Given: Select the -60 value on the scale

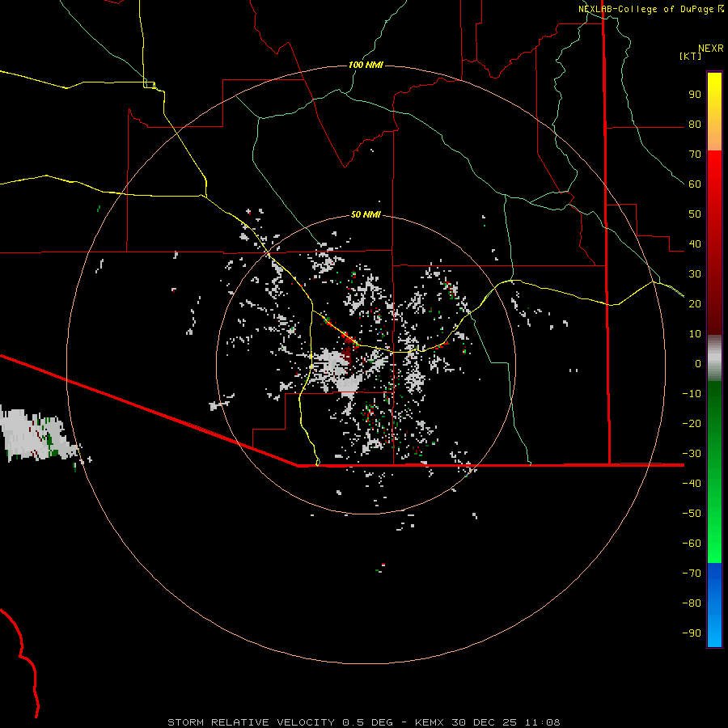Looking at the screenshot, I should click(692, 544).
